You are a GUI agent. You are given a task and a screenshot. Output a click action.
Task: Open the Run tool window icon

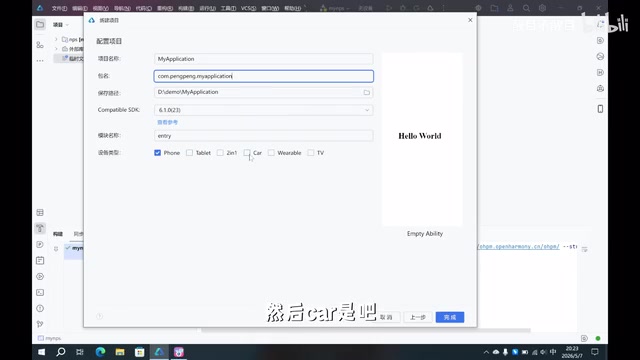pyautogui.click(x=40, y=276)
